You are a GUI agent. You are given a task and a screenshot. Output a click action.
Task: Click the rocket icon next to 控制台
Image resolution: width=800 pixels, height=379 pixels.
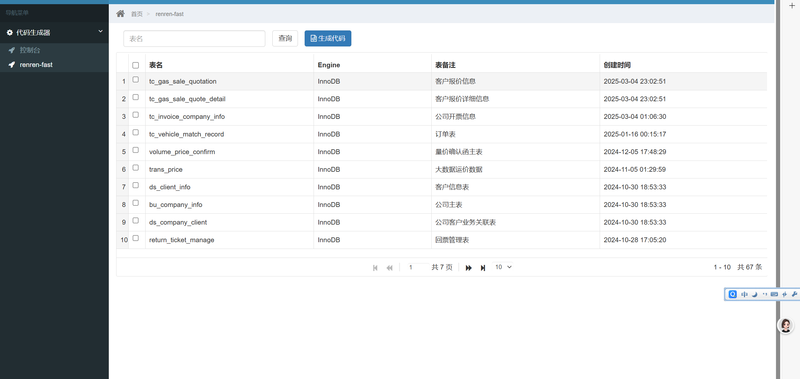[12, 50]
